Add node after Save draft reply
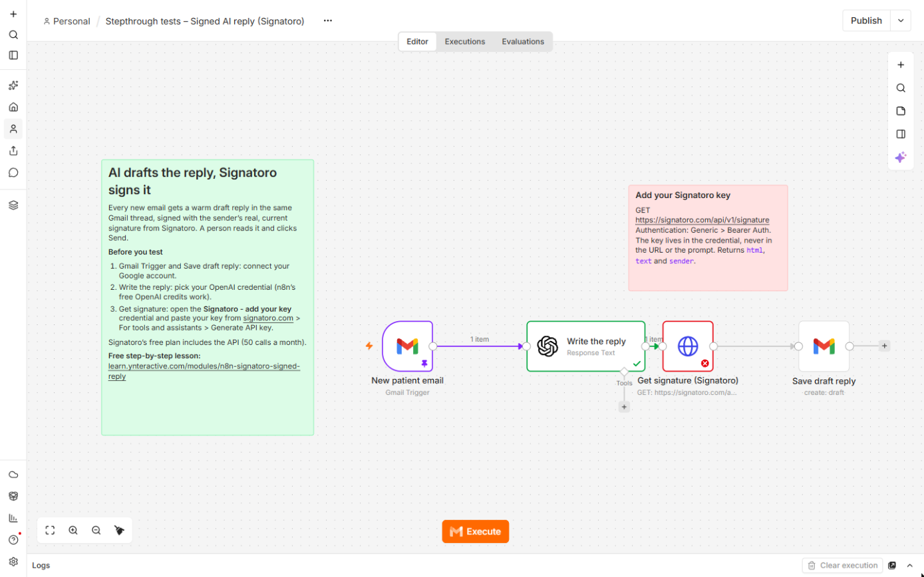This screenshot has width=924, height=577. pos(884,346)
